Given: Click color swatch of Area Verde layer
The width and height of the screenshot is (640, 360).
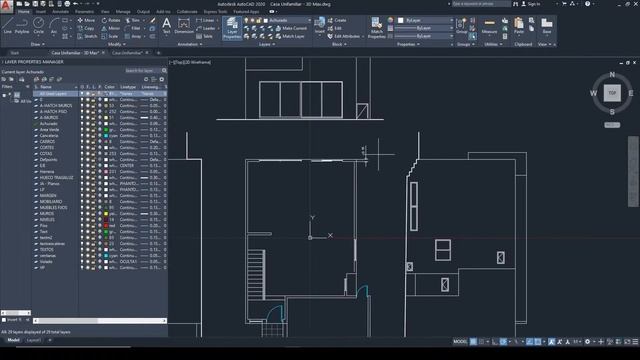Looking at the screenshot, I should point(106,129).
